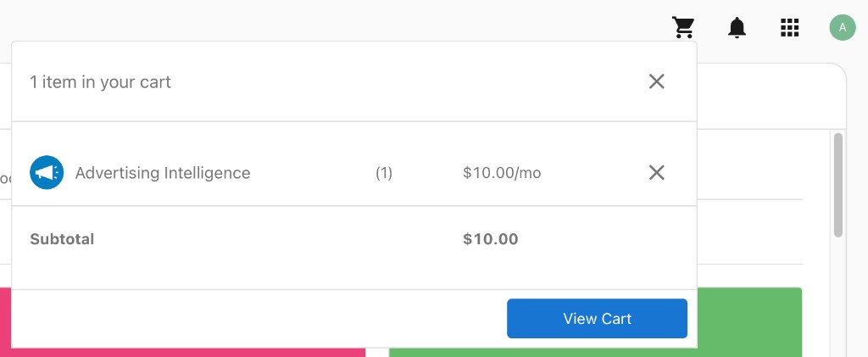Click the notifications bell icon
This screenshot has width=868, height=357.
(x=737, y=28)
